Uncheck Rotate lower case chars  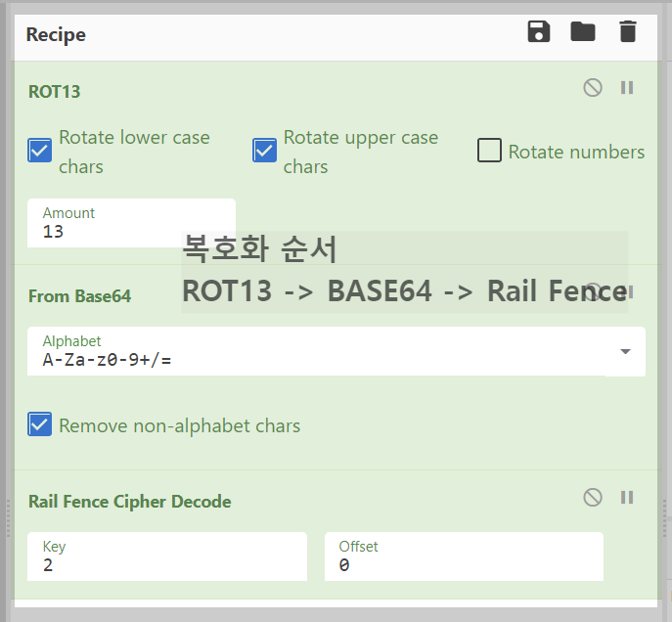(x=40, y=151)
